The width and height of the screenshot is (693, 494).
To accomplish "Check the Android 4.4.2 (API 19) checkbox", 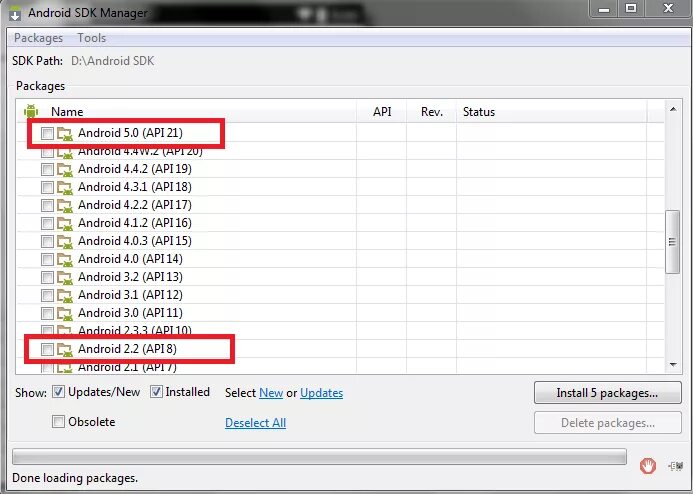I will (x=47, y=170).
